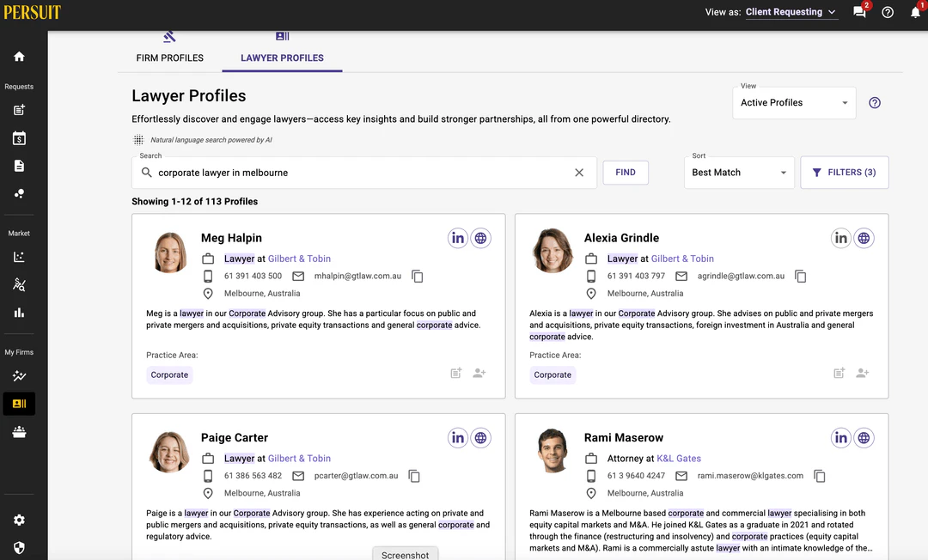Open messages icon in top bar

[x=859, y=12]
